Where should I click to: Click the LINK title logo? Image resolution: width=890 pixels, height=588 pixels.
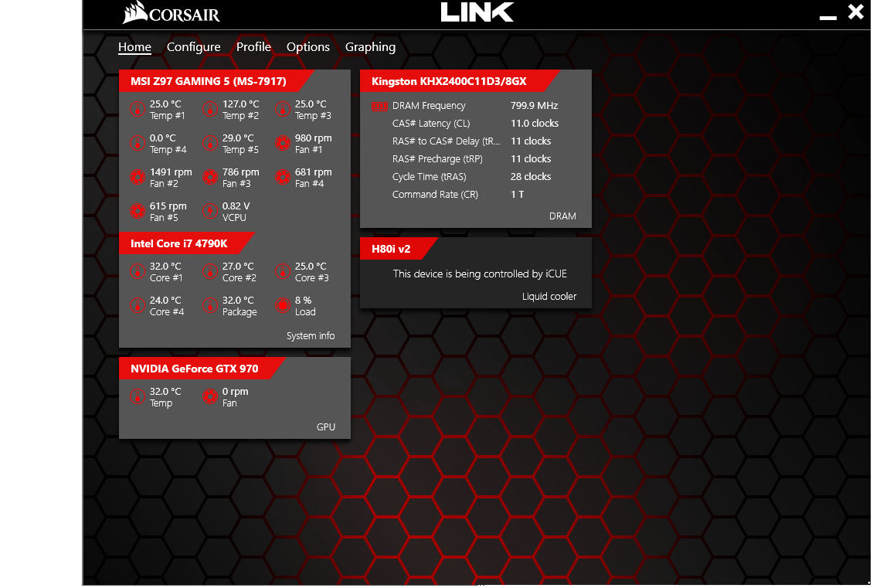coord(477,12)
